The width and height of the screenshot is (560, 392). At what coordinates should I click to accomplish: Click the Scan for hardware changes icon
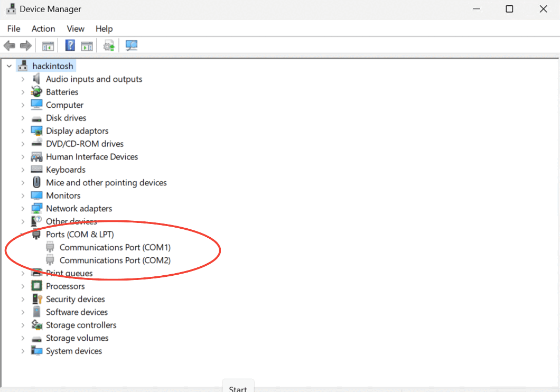(131, 45)
